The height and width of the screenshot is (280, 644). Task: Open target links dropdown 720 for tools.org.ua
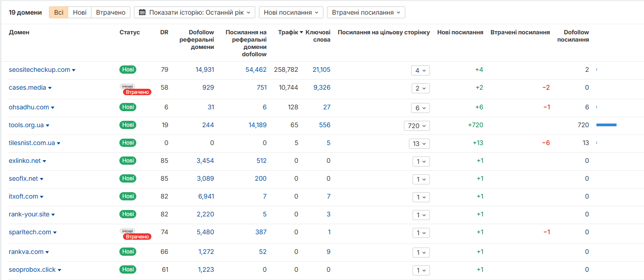tap(417, 125)
